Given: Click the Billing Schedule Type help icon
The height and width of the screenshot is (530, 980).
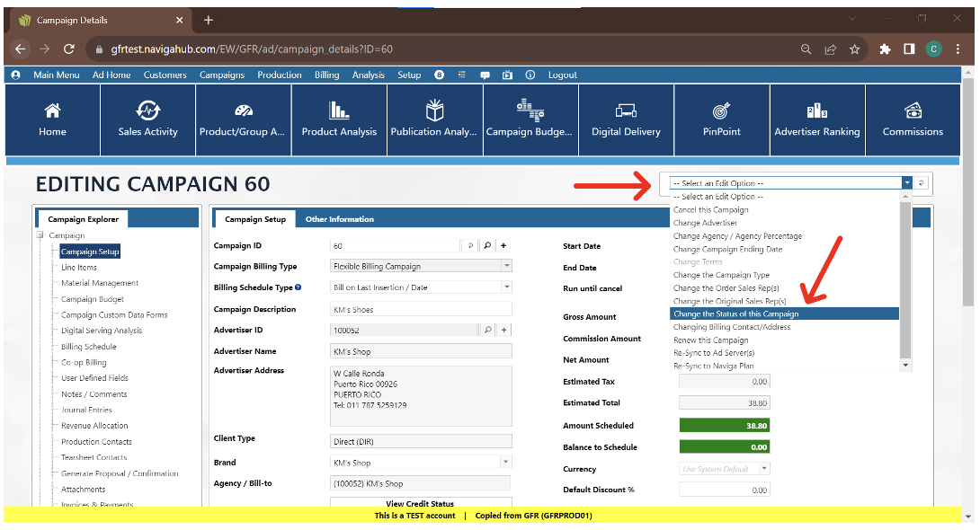Looking at the screenshot, I should click(x=298, y=287).
